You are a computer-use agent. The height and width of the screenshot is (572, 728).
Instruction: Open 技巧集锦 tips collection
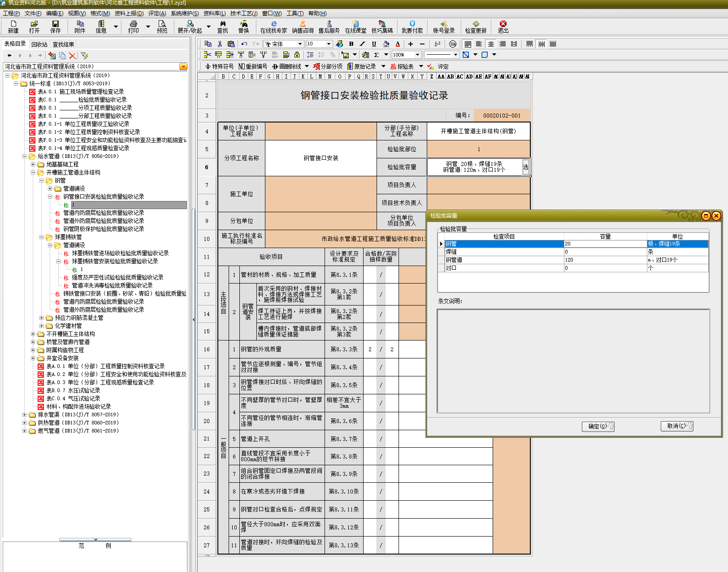click(382, 26)
